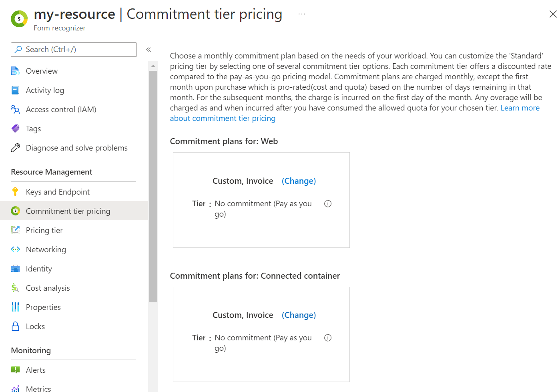Select Access control (IAM) menu item

(x=61, y=109)
